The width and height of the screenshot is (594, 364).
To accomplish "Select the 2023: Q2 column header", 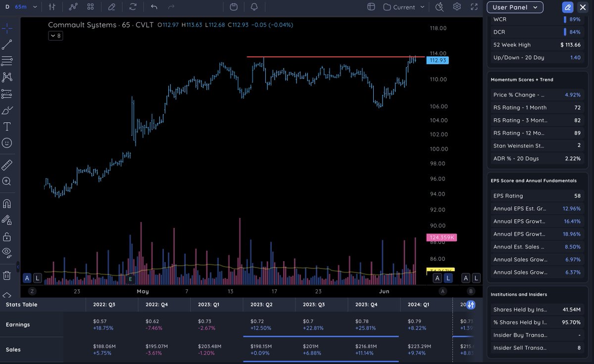I will pos(262,305).
